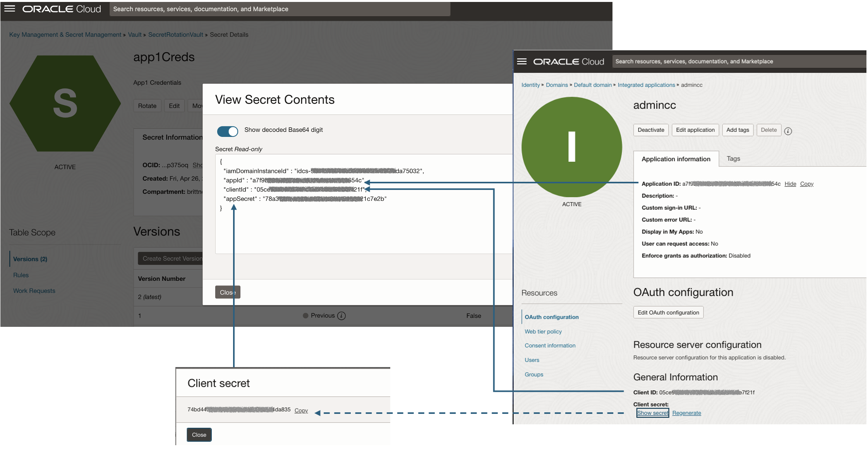Switch to the Tags tab
Screen dimensions: 868x451
[x=733, y=159]
